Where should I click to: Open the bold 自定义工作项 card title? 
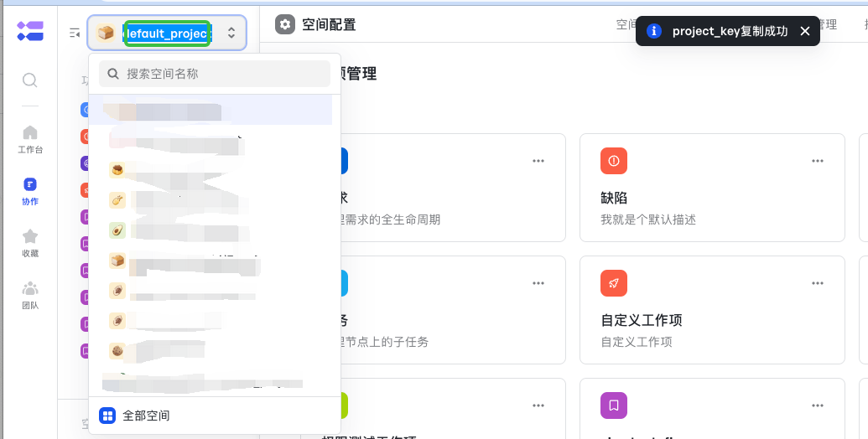(641, 320)
